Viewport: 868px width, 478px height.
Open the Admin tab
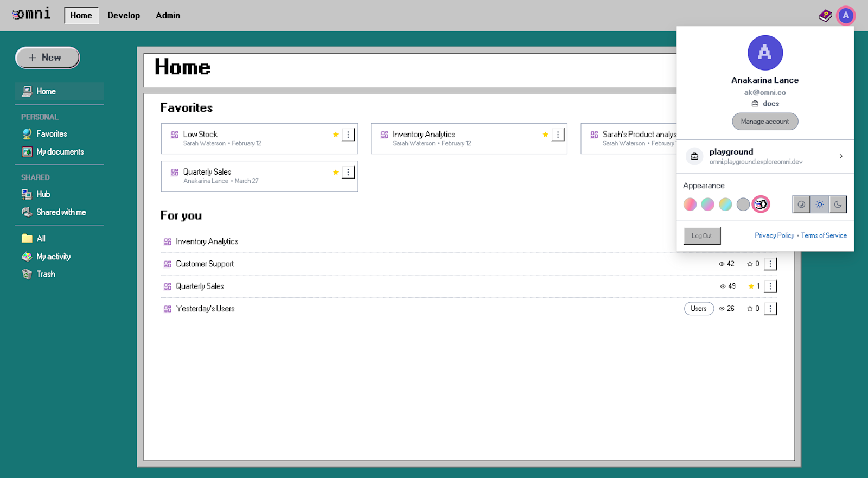point(168,16)
